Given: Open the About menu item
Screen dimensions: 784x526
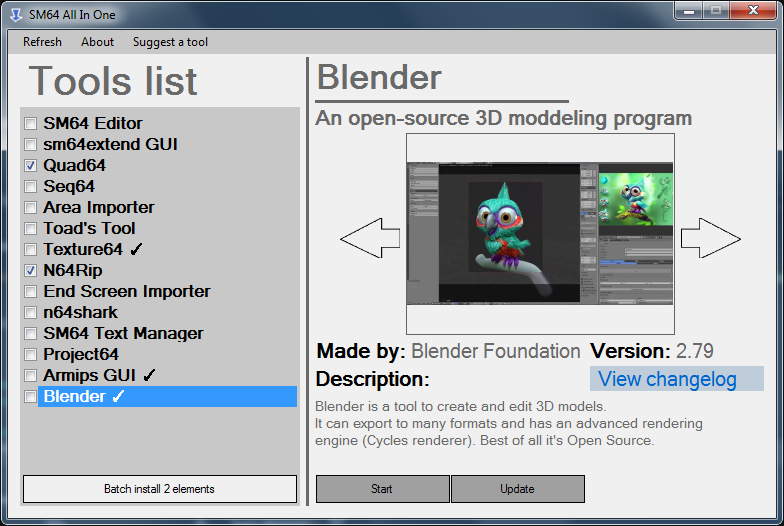Looking at the screenshot, I should coord(98,42).
